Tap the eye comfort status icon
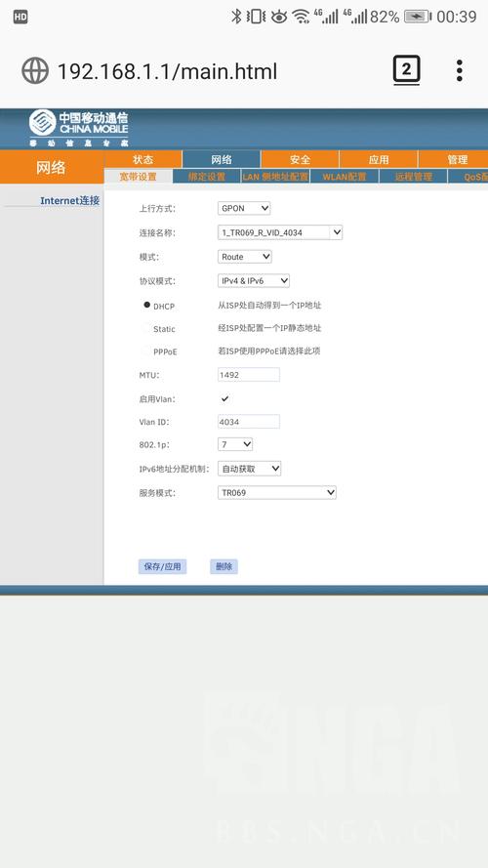Image resolution: width=488 pixels, height=868 pixels. 279,17
